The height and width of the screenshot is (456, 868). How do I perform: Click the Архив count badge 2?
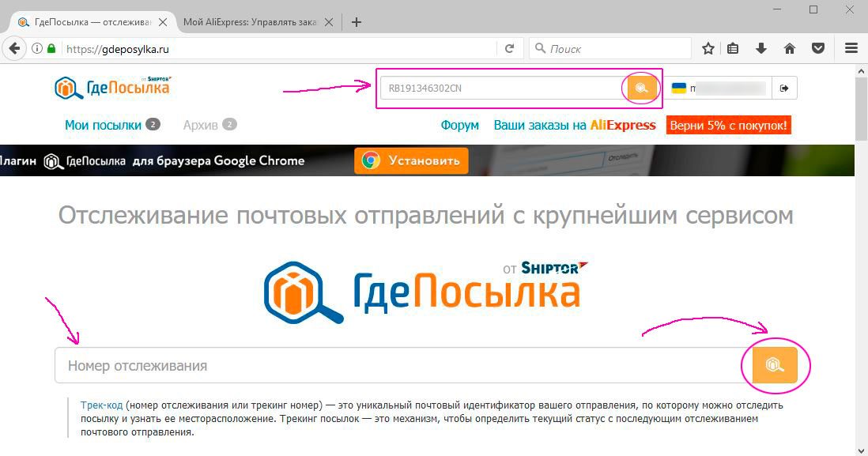pyautogui.click(x=230, y=125)
